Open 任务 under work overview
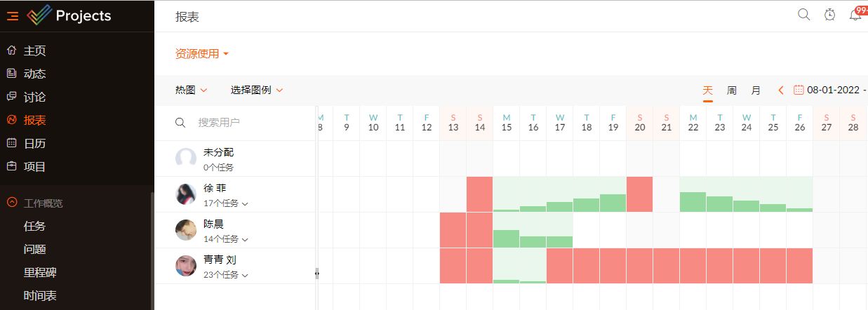The height and width of the screenshot is (310, 868). (x=34, y=226)
